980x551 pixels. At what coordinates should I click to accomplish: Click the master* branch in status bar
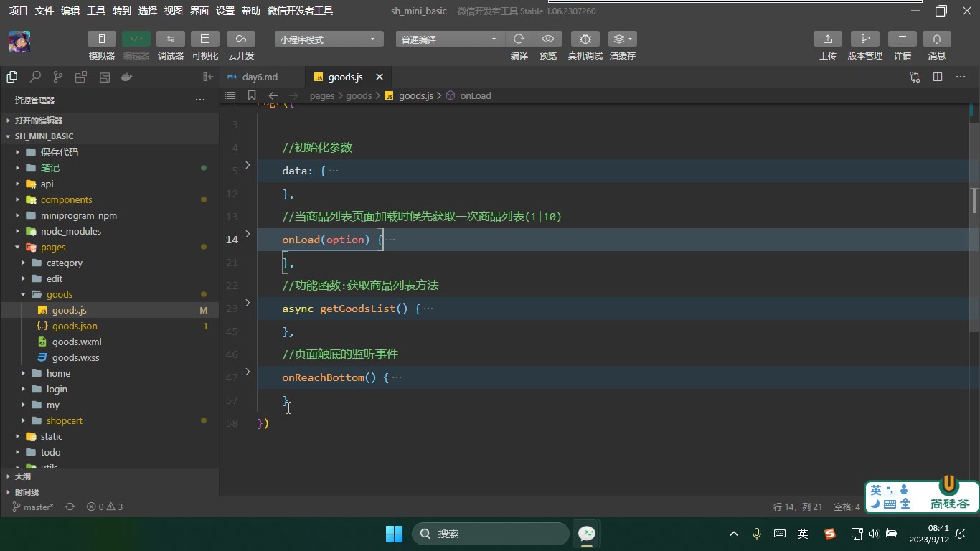coord(33,507)
